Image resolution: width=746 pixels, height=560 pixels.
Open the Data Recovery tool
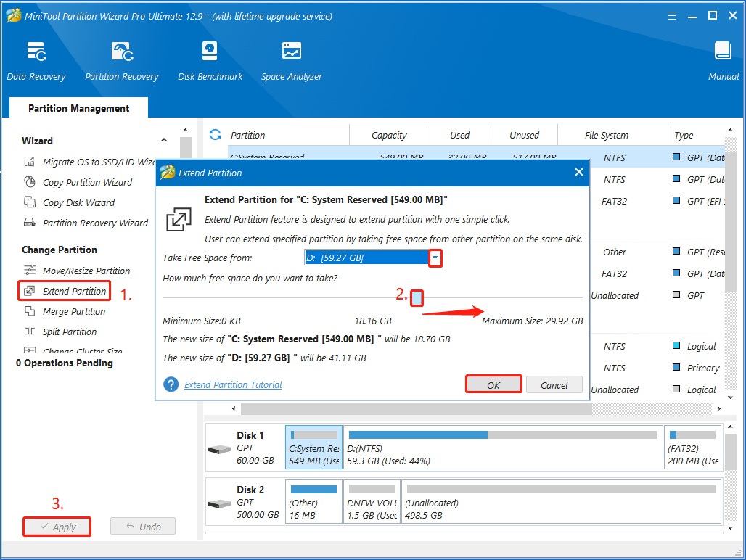[36, 61]
